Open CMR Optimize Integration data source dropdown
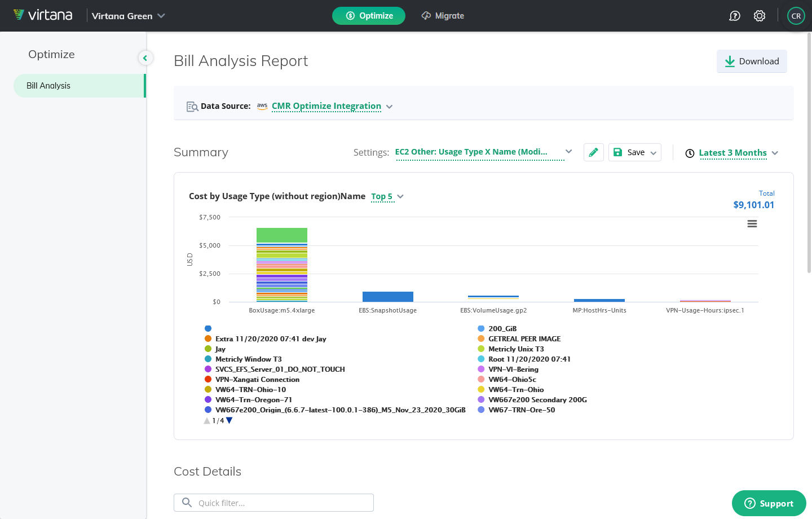This screenshot has height=519, width=812. pos(332,106)
